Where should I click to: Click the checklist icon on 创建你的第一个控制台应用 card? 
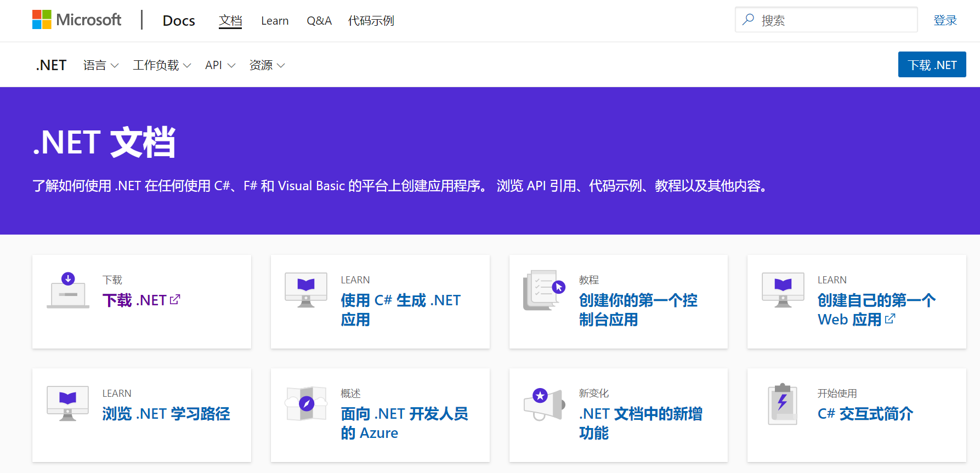click(544, 290)
